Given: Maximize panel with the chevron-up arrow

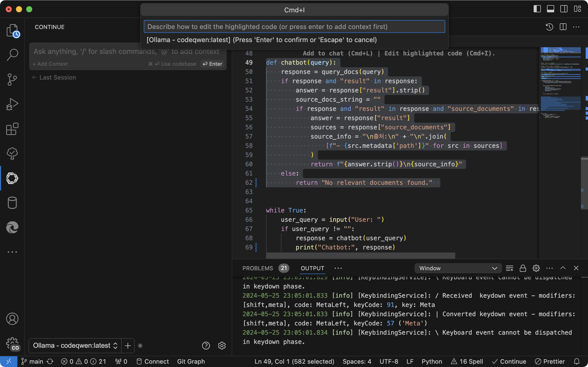Looking at the screenshot, I should click(x=563, y=268).
